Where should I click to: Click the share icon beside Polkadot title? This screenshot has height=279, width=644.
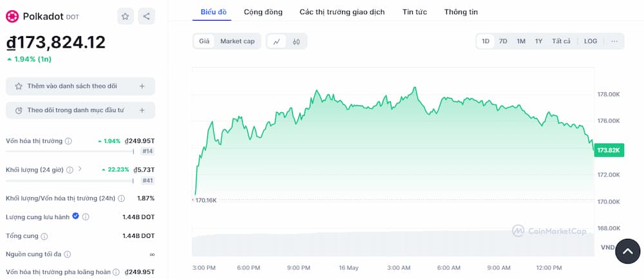click(x=146, y=17)
